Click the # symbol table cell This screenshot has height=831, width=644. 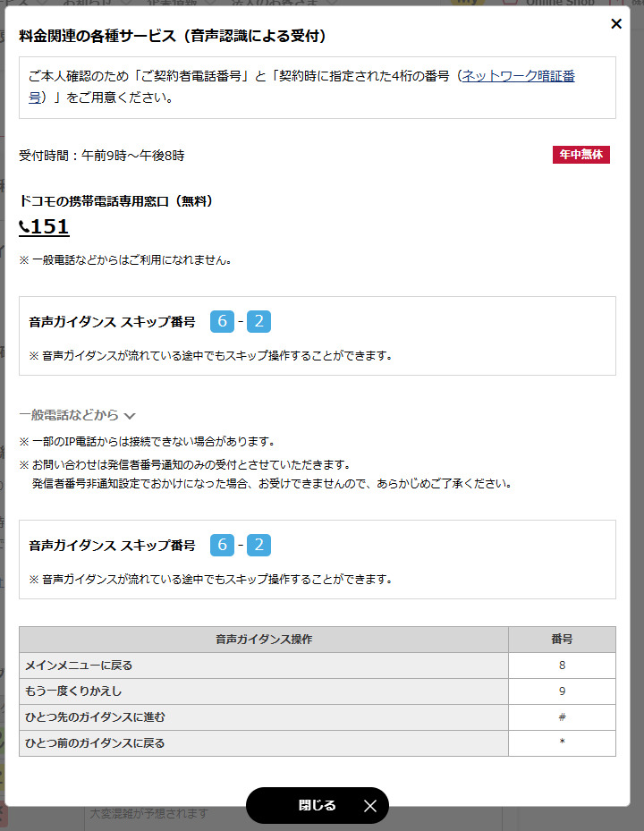[562, 717]
